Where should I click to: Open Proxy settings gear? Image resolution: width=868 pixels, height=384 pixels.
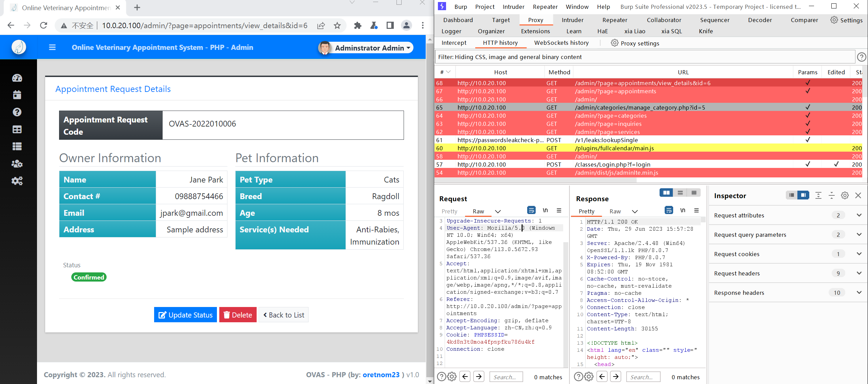point(614,43)
